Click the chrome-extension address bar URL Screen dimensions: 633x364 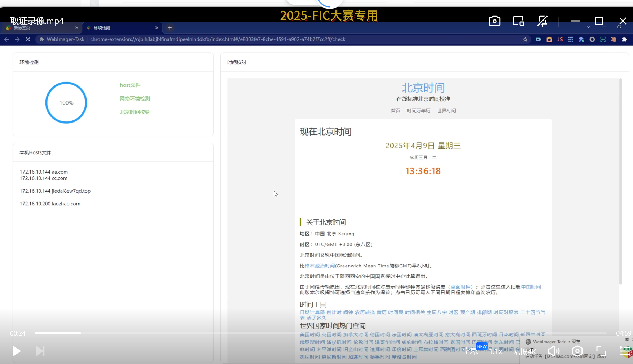(217, 39)
